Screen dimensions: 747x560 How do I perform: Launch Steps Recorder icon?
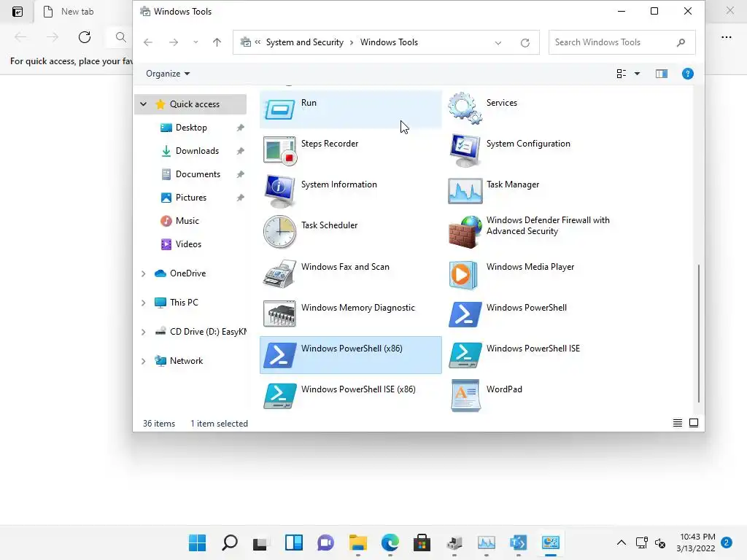click(x=279, y=150)
